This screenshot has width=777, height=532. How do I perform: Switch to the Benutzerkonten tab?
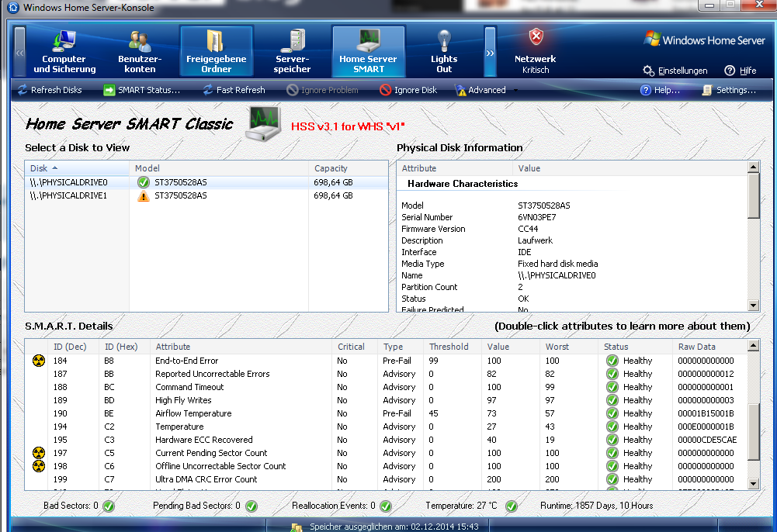(x=140, y=51)
